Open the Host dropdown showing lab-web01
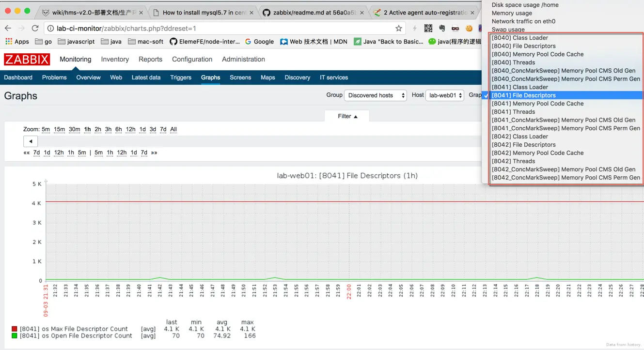Viewport: 644px width, 350px height. (444, 95)
